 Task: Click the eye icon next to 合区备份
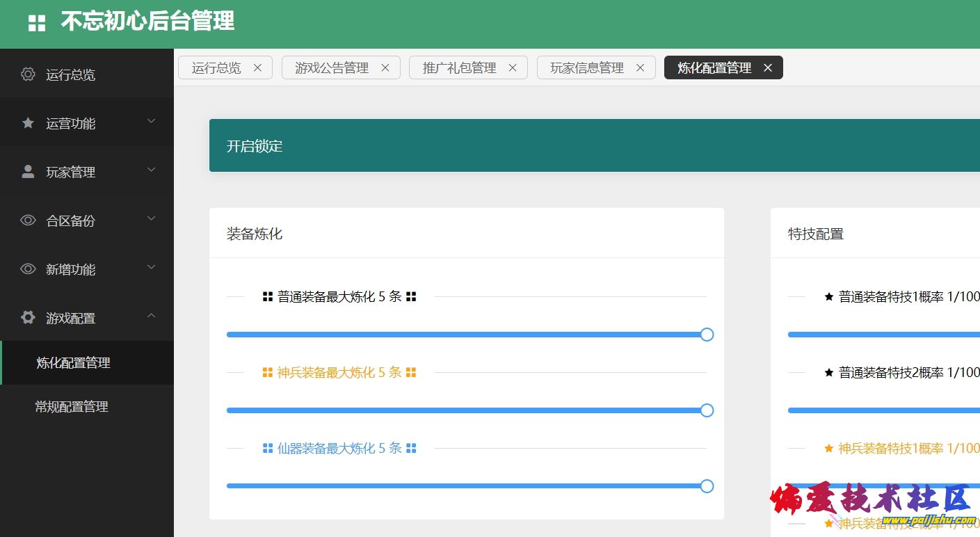click(x=28, y=221)
